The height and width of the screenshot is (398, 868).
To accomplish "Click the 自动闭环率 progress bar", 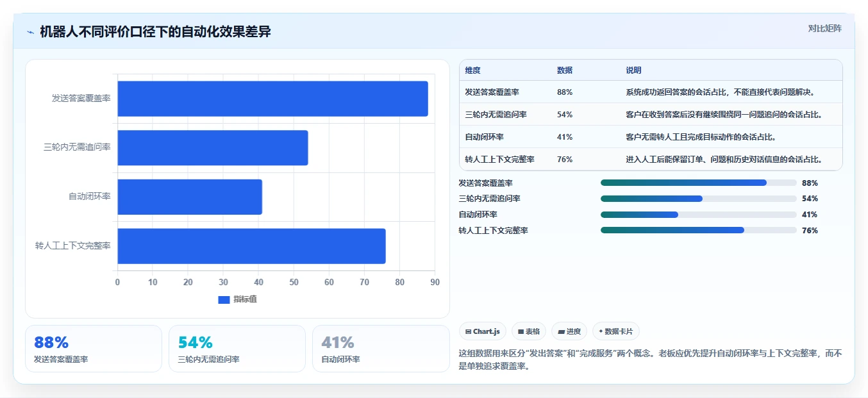I will (x=699, y=215).
